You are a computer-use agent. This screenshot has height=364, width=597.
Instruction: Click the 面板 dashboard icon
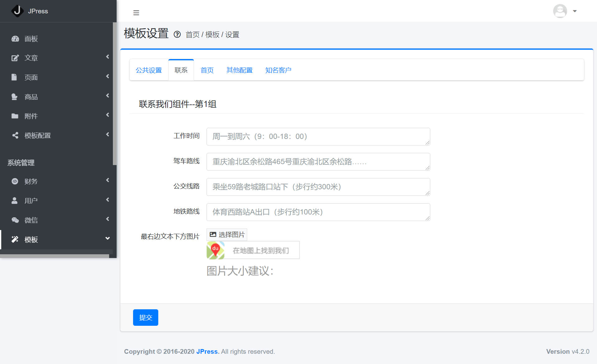point(15,39)
